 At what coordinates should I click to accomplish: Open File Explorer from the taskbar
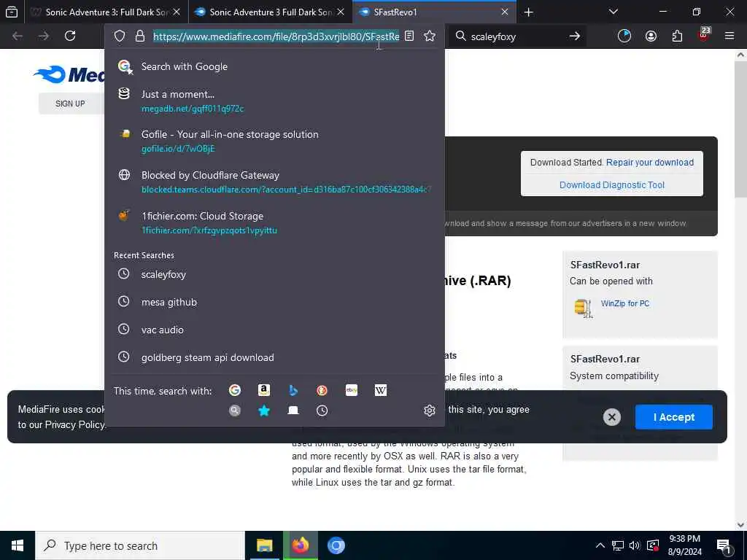[264, 545]
